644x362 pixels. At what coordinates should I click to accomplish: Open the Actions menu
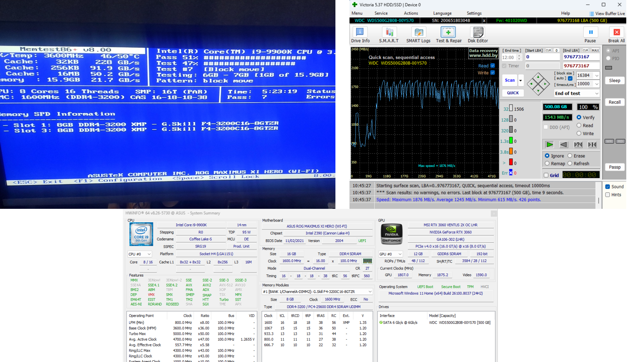[x=411, y=13]
